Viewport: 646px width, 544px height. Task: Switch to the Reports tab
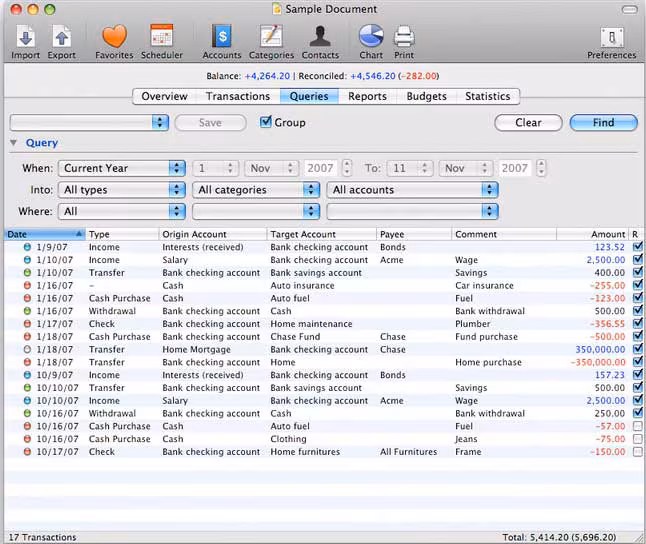coord(367,97)
